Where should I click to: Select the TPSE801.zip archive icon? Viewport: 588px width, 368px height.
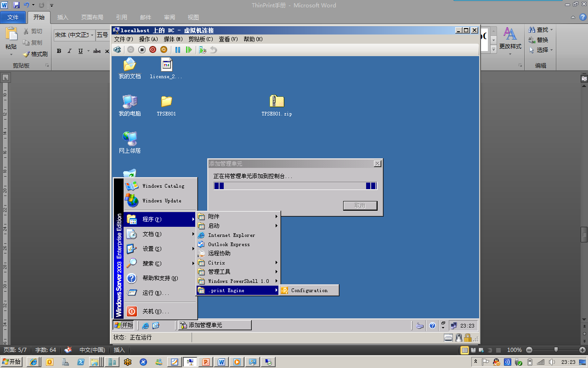[277, 105]
